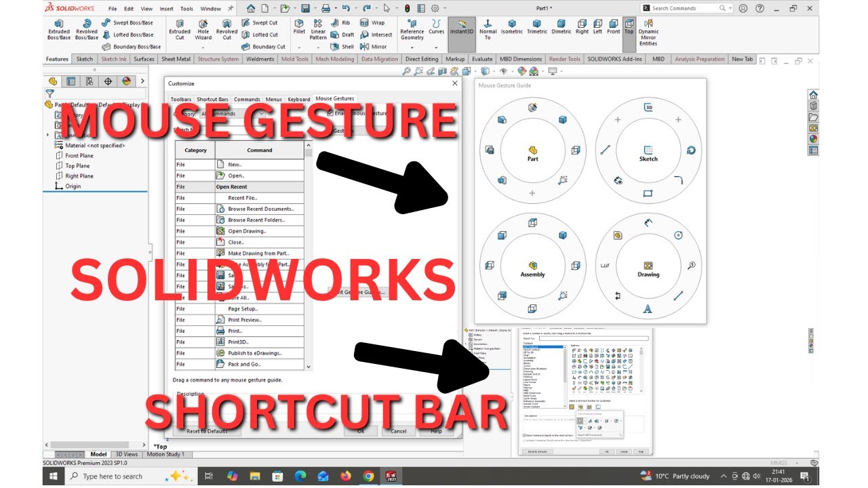
Task: Select the Revolved Boss/Base tool
Action: (x=87, y=30)
